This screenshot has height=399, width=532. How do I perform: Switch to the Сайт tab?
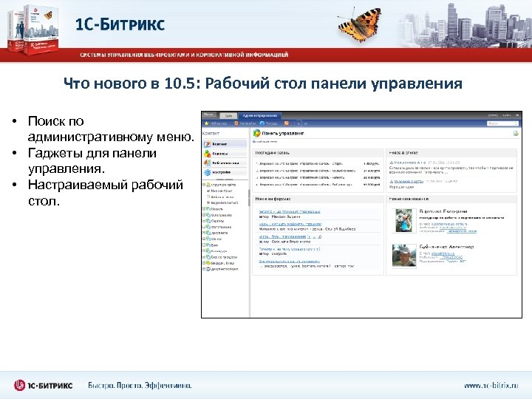point(228,116)
